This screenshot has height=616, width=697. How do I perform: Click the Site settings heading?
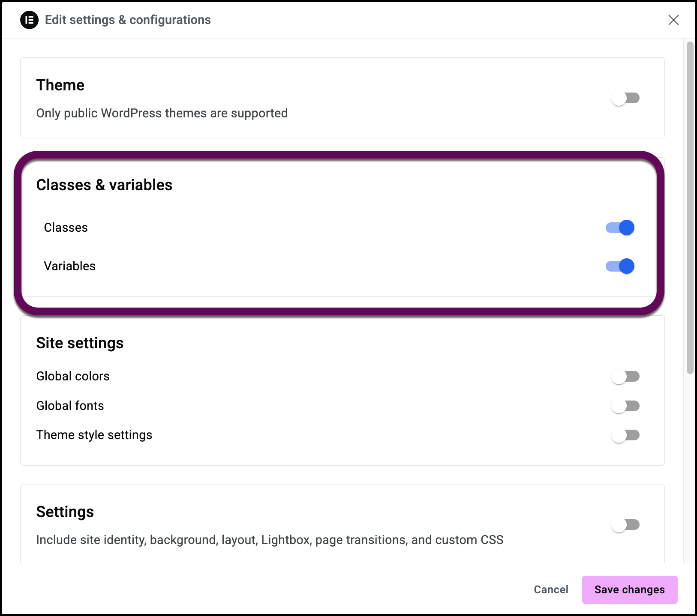pos(80,343)
